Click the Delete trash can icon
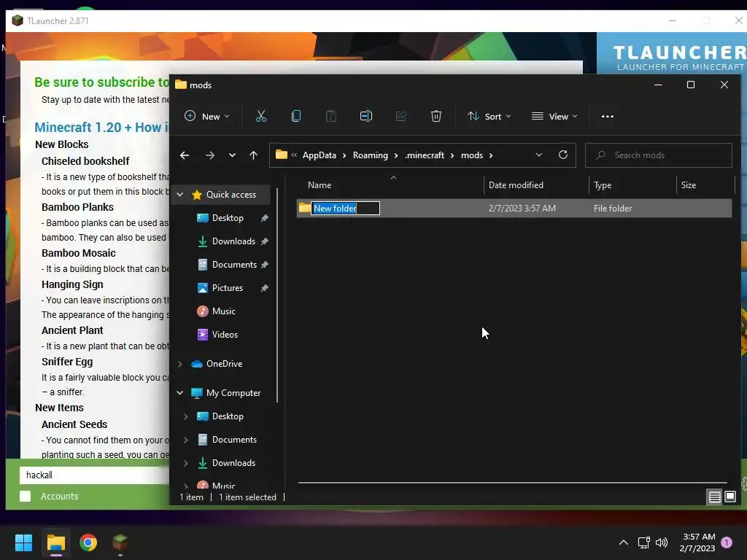The image size is (747, 560). [436, 116]
